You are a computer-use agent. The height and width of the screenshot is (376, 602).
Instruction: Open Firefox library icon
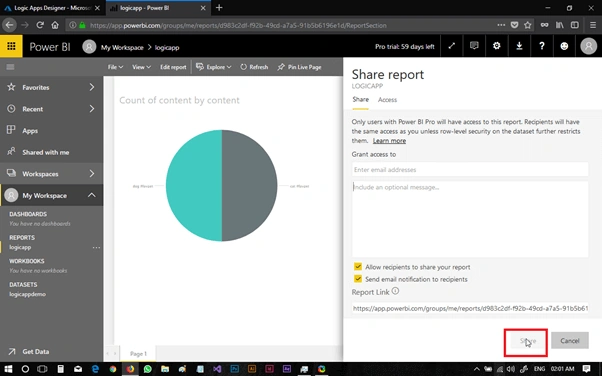[x=559, y=25]
